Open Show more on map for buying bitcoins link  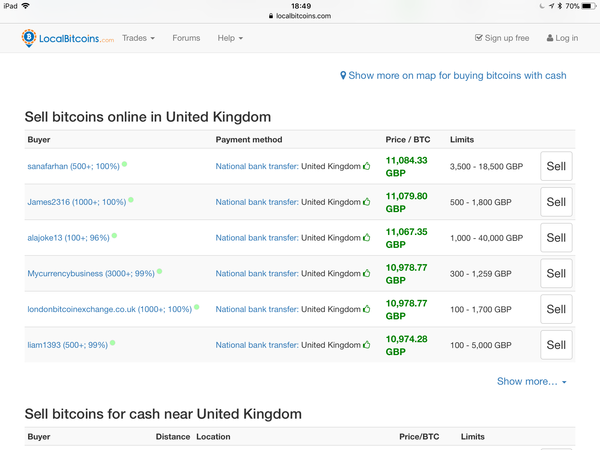pos(453,75)
